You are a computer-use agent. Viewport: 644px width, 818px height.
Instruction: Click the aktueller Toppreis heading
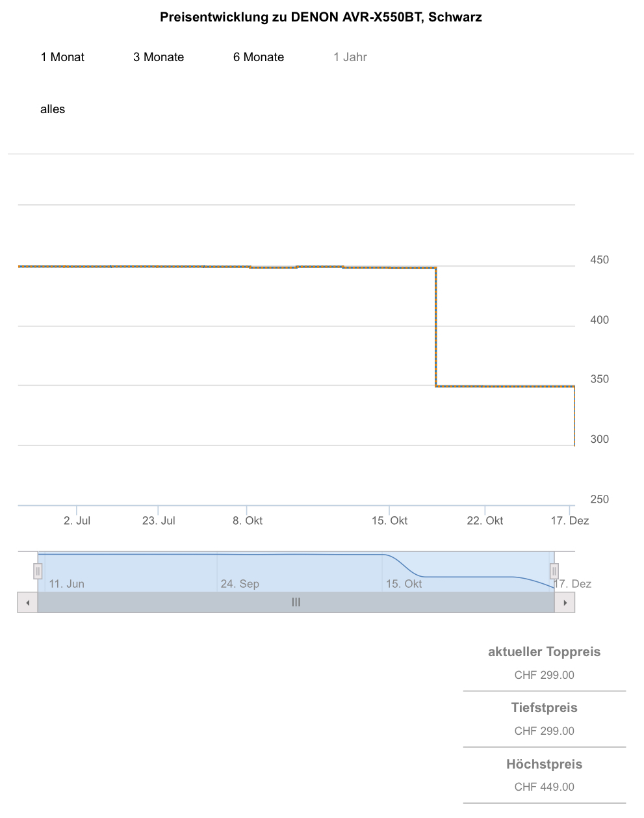click(x=544, y=652)
